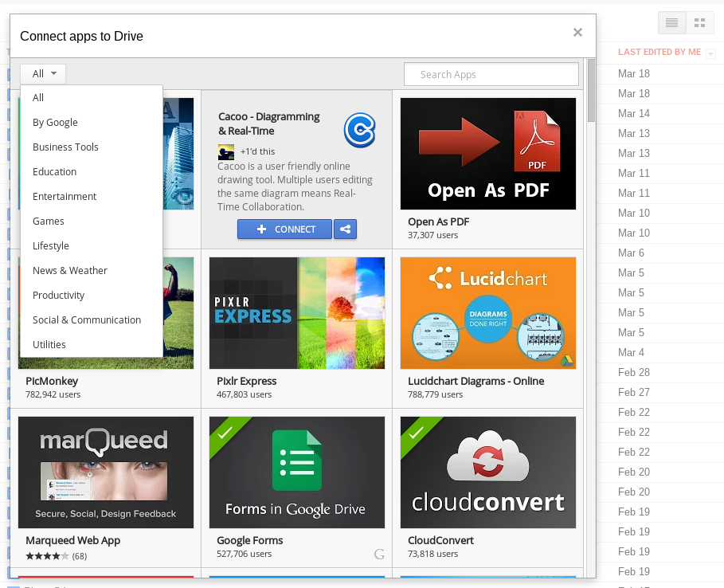Open the All category filter dropdown
Screen dimensions: 724x588
pos(43,74)
